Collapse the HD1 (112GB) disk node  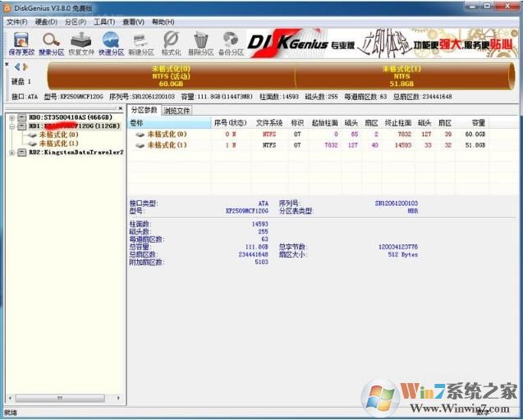tap(12, 126)
